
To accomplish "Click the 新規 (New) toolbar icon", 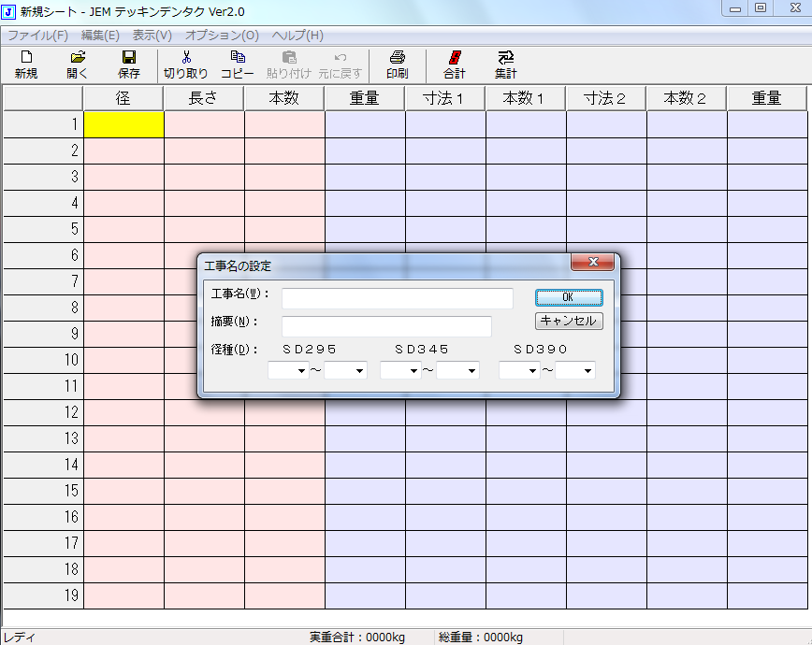I will (26, 65).
